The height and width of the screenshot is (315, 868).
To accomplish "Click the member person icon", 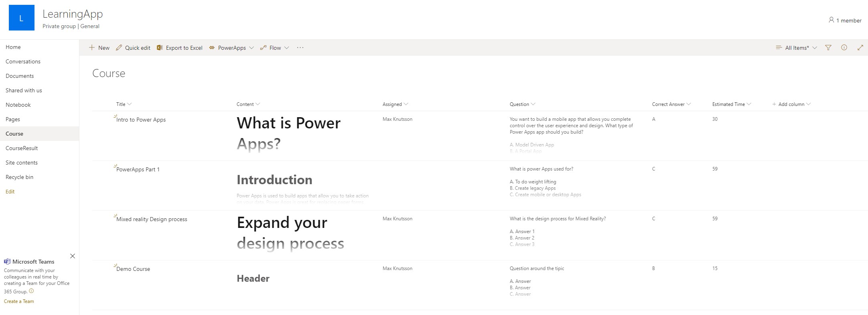I will click(831, 20).
